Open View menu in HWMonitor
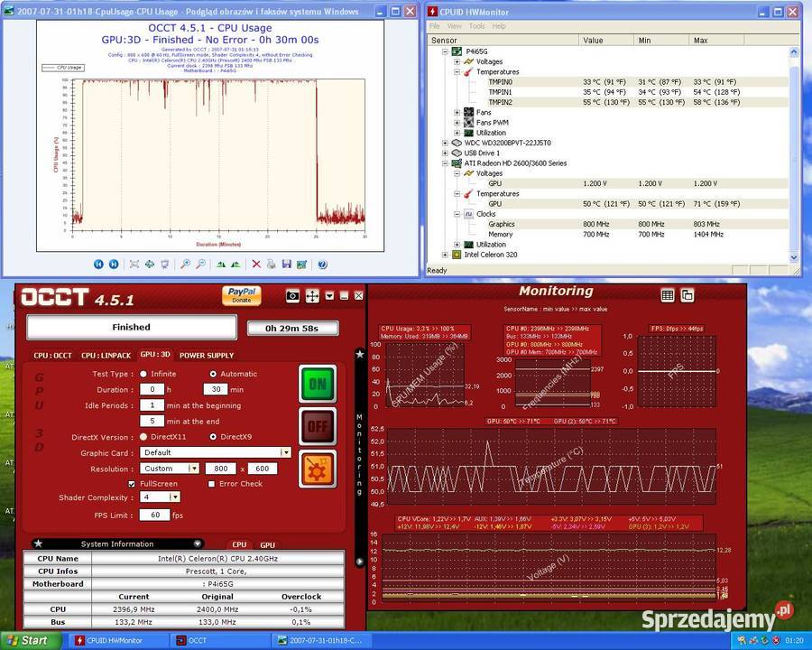The height and width of the screenshot is (650, 812). pyautogui.click(x=454, y=26)
